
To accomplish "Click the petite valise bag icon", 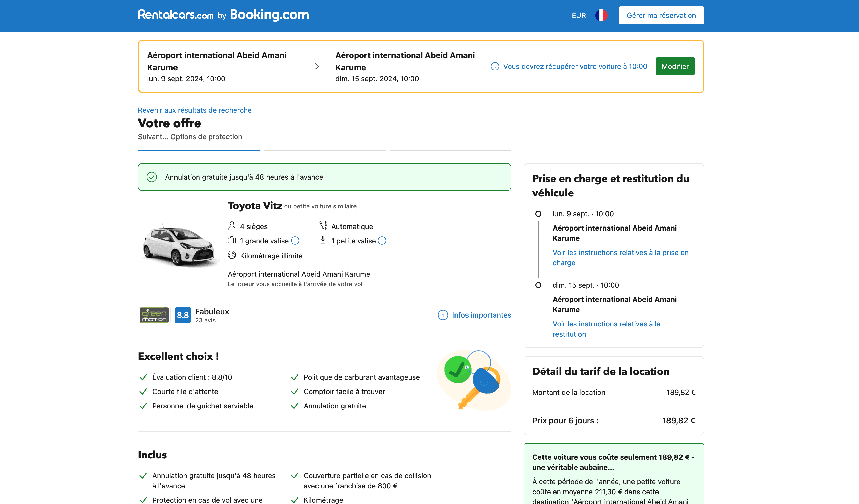I will 323,240.
